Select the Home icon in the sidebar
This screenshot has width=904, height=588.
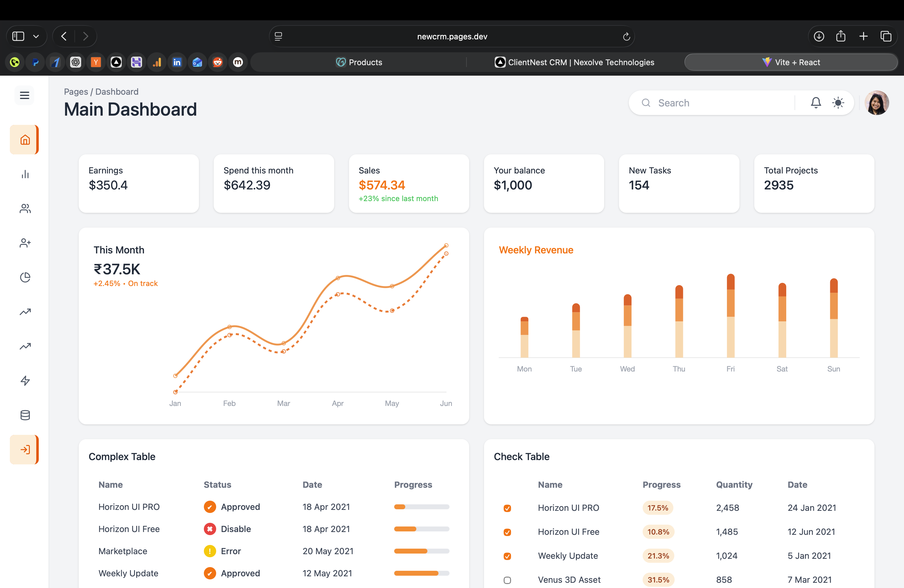(x=24, y=139)
